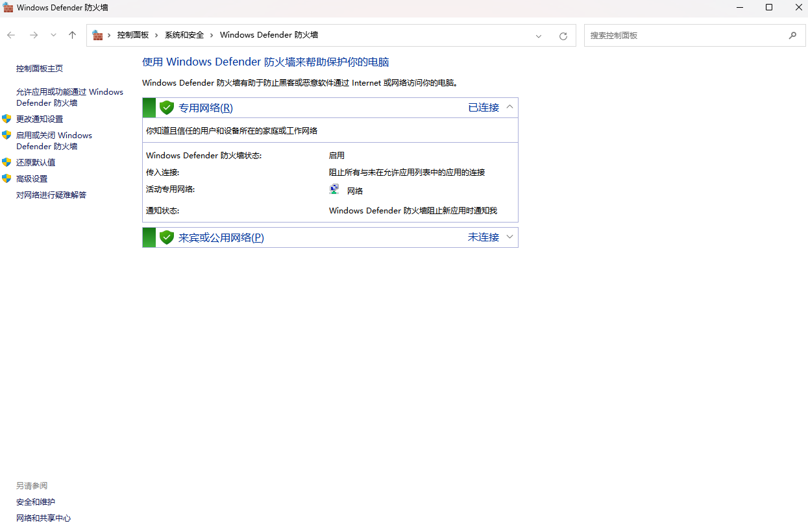Viewport: 808px width, 532px height.
Task: Click the 你知道且信任的用户和设备所在的家庭或工作网络 description
Action: tap(232, 131)
